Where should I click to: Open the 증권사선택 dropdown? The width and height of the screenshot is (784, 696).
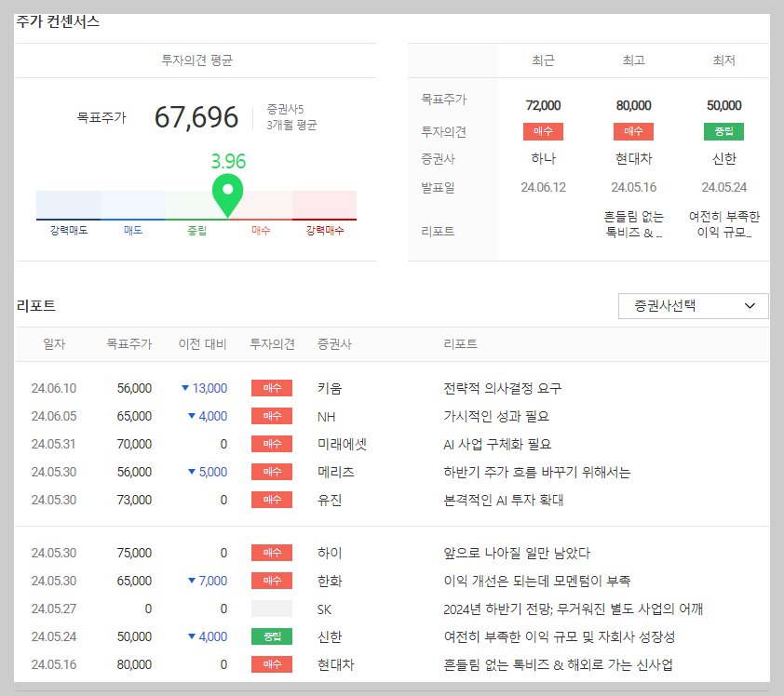(693, 306)
